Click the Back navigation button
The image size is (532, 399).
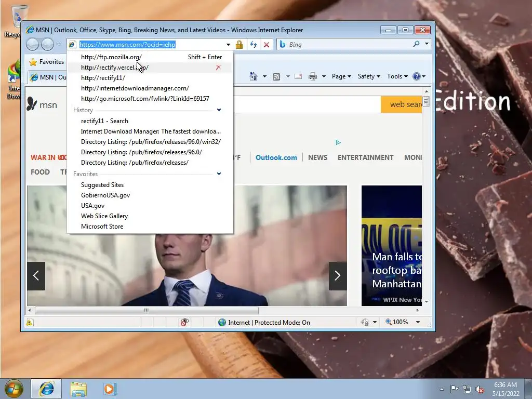(x=33, y=45)
